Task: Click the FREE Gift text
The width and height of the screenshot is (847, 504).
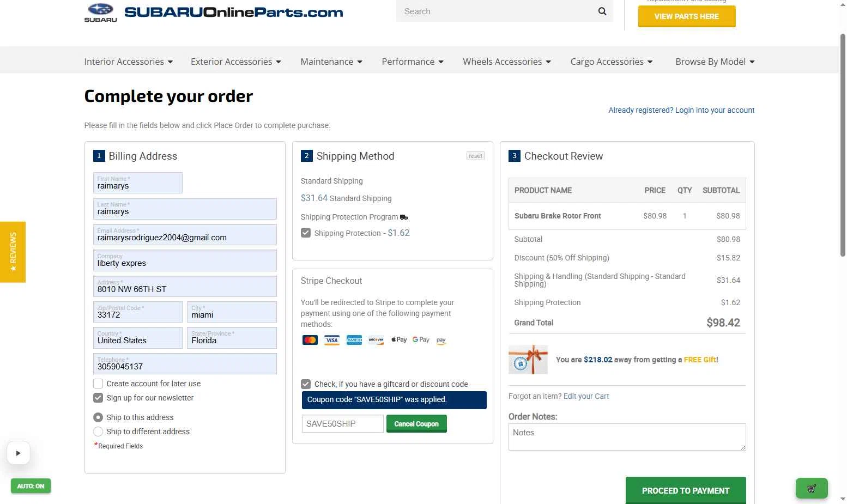Action: tap(700, 360)
